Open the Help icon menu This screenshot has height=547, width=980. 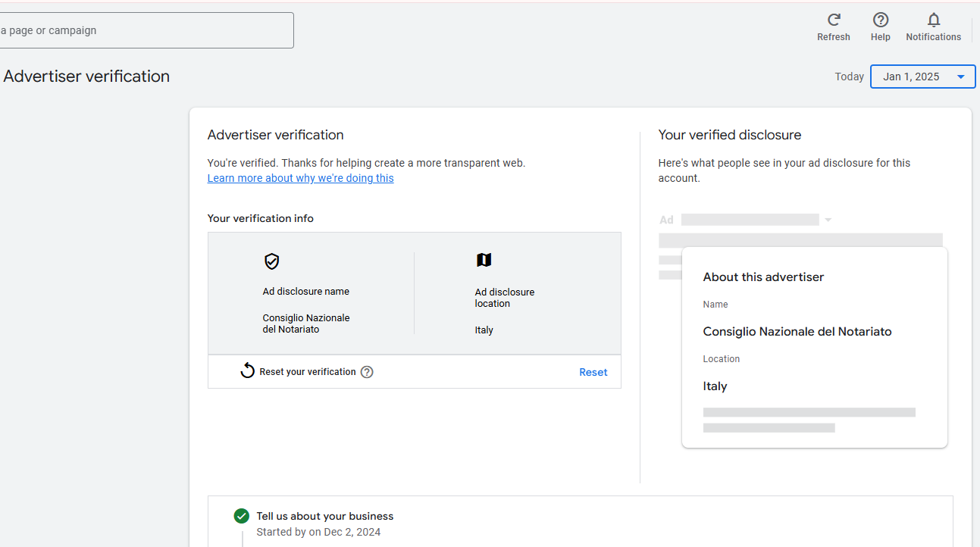click(x=881, y=20)
